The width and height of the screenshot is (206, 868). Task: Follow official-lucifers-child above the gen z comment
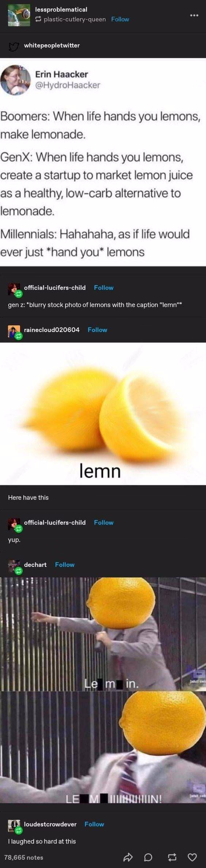coord(104,288)
